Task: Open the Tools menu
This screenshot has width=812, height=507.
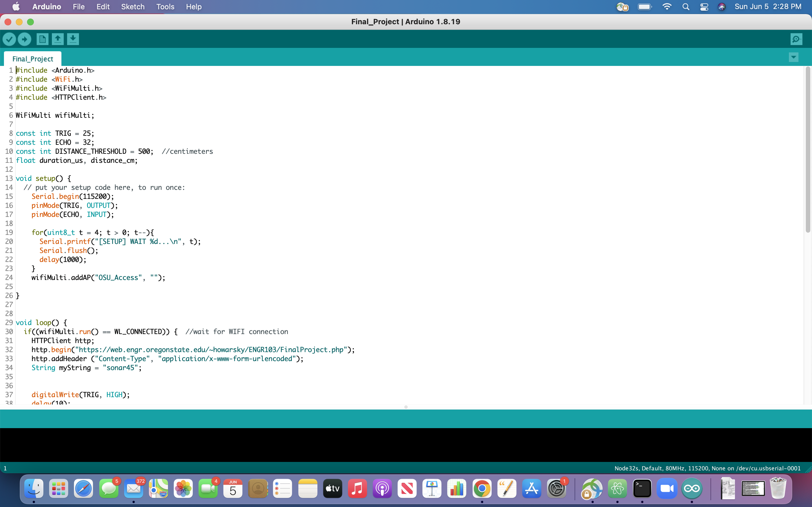Action: point(165,7)
